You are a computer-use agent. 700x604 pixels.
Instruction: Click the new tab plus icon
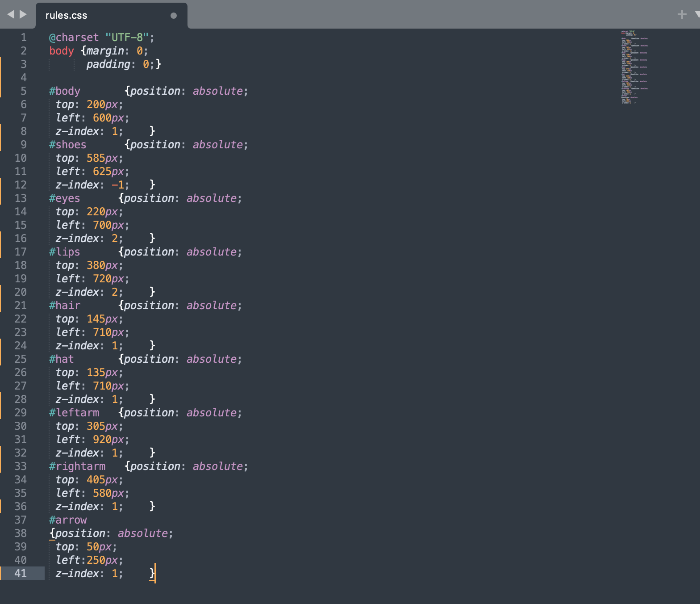click(682, 14)
